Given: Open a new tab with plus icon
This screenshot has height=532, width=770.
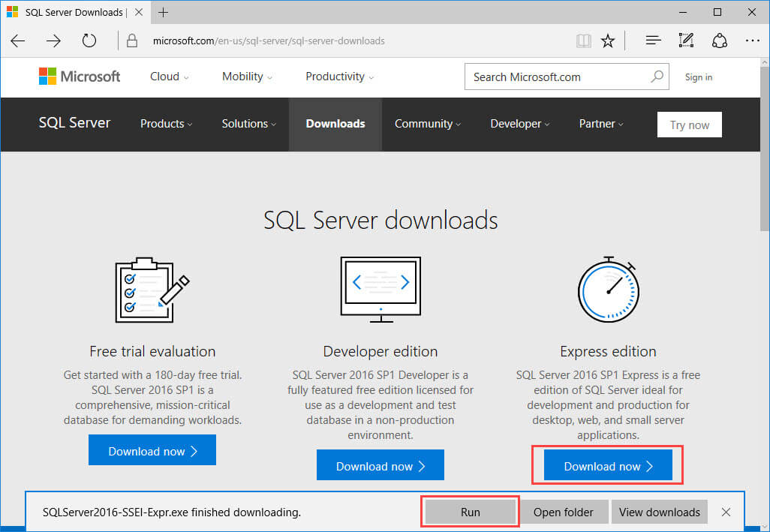Looking at the screenshot, I should pyautogui.click(x=163, y=12).
